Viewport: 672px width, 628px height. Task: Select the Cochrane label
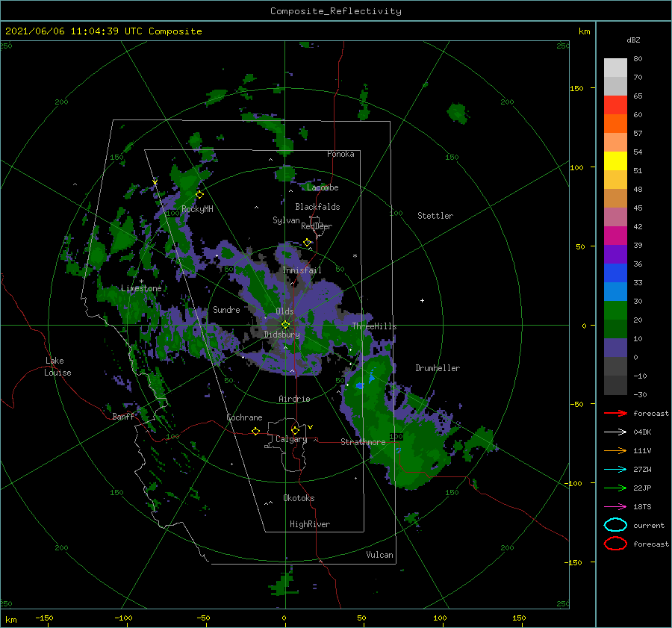coord(244,417)
